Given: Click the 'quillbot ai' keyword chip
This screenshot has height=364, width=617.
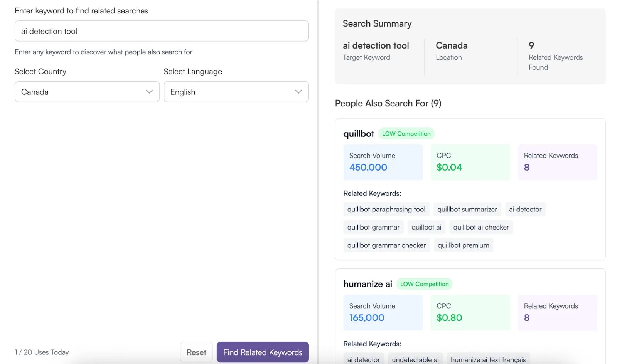Looking at the screenshot, I should coord(427,227).
